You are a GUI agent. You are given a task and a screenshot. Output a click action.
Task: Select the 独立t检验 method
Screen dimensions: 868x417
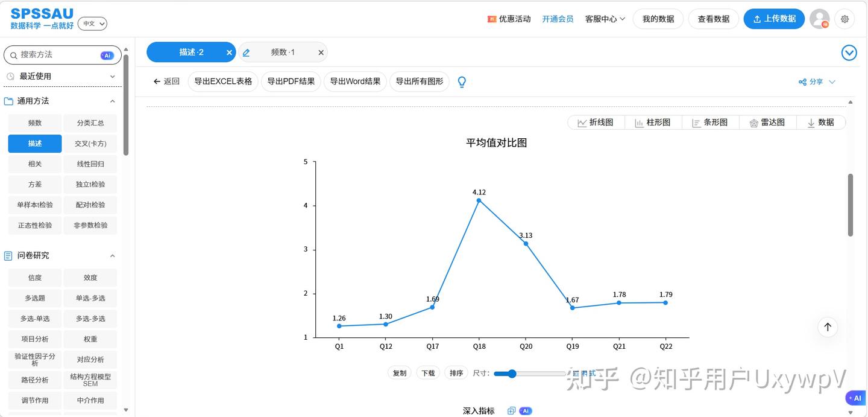(x=90, y=185)
